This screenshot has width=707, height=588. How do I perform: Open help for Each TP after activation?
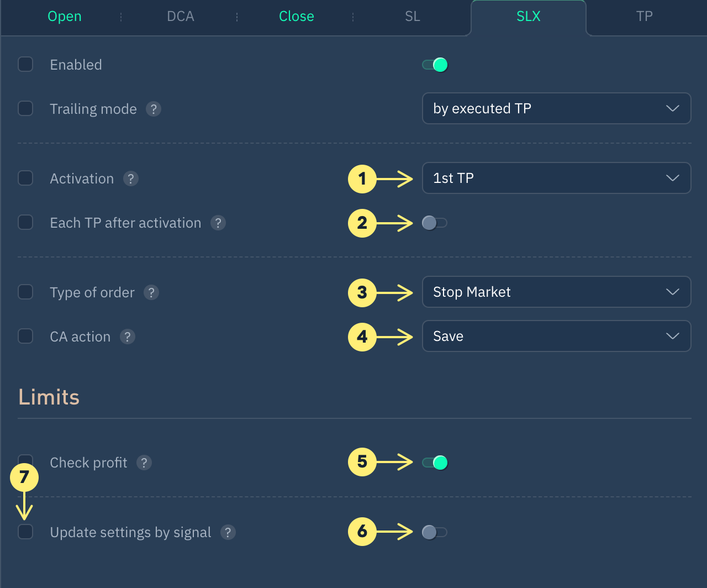coord(218,223)
